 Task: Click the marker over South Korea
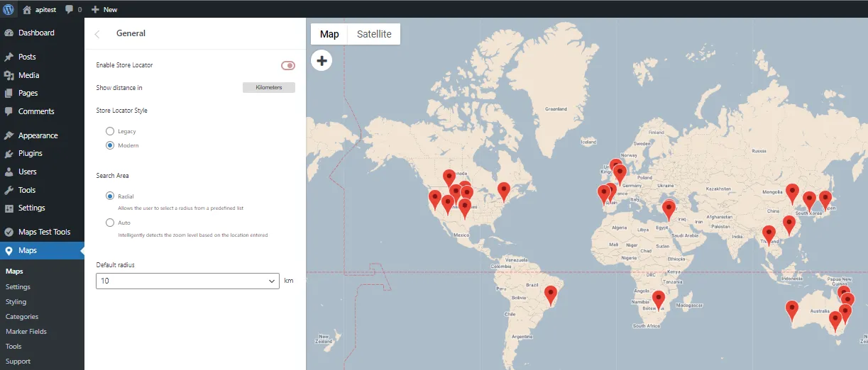809,201
